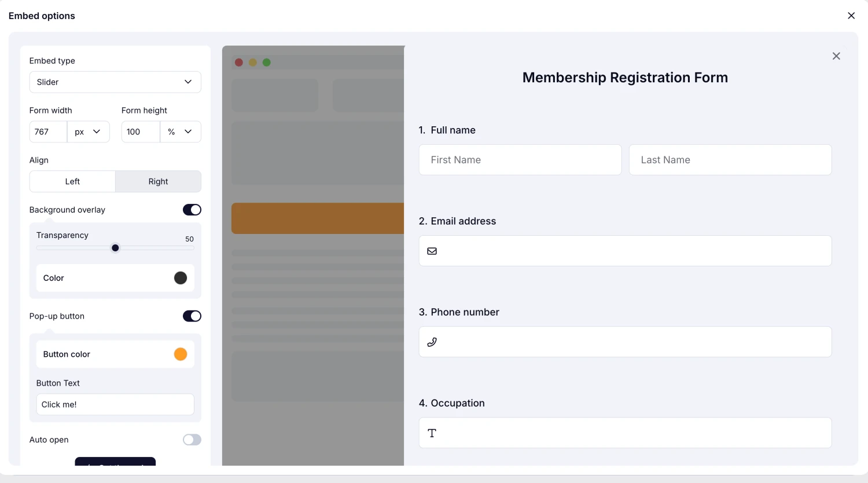Click the envelope icon in Email address field
Screen dimensions: 868x483
point(432,251)
